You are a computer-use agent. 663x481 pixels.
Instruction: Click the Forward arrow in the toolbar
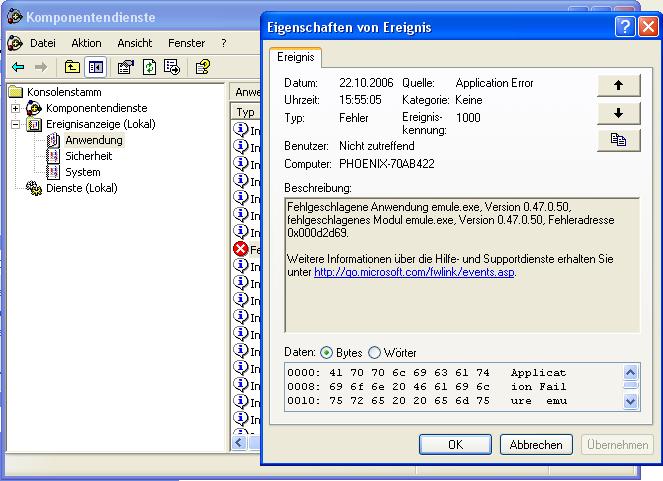[41, 67]
